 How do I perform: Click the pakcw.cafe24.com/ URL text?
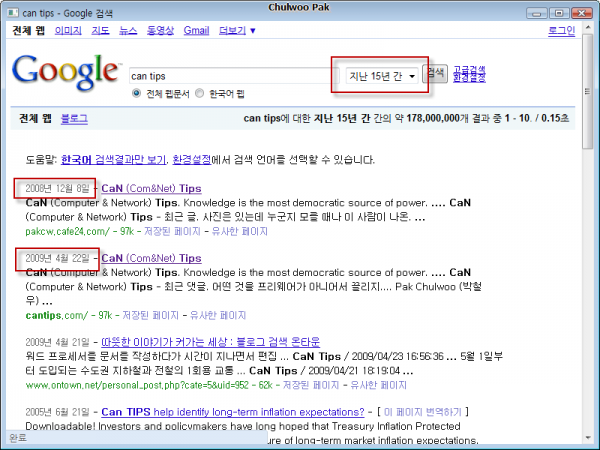pos(68,231)
